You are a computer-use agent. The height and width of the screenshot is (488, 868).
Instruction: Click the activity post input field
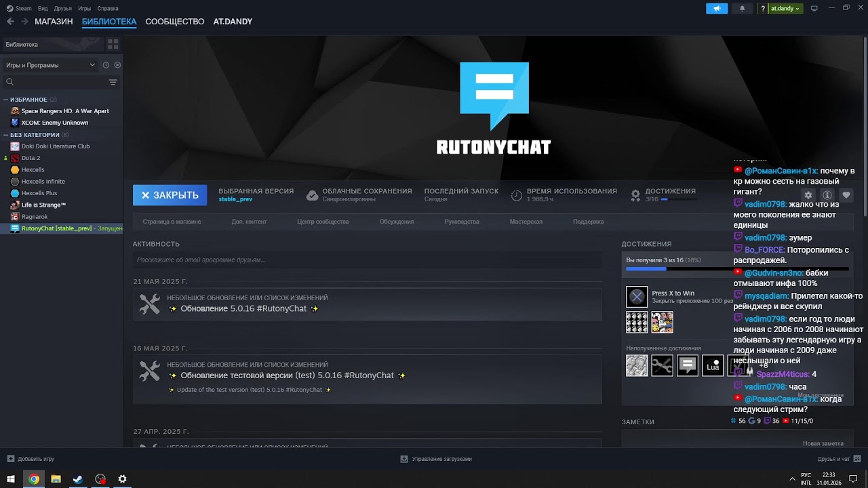pyautogui.click(x=368, y=260)
